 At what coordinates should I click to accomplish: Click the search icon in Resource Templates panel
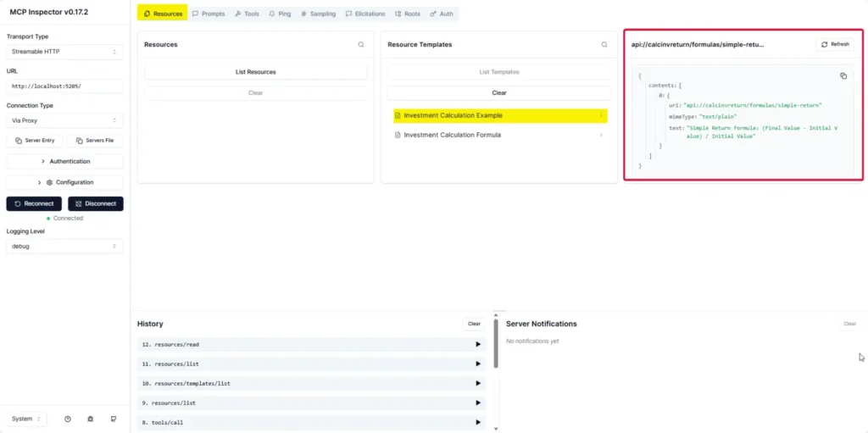(x=604, y=45)
